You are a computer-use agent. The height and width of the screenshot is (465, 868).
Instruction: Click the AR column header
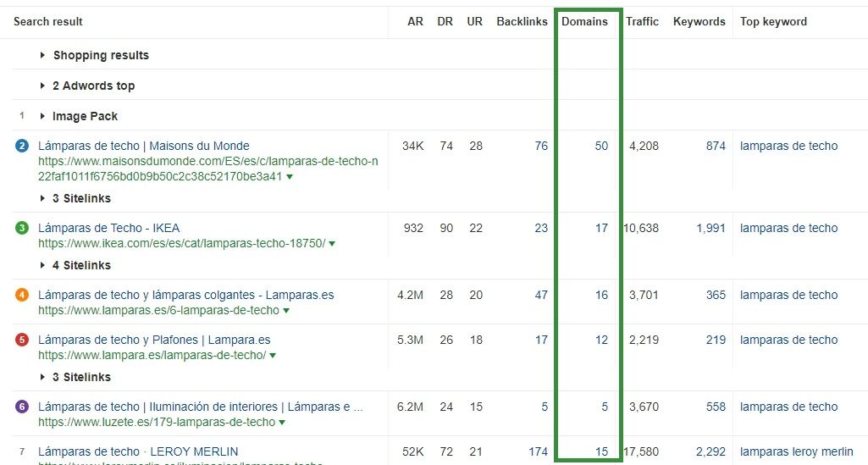(415, 21)
